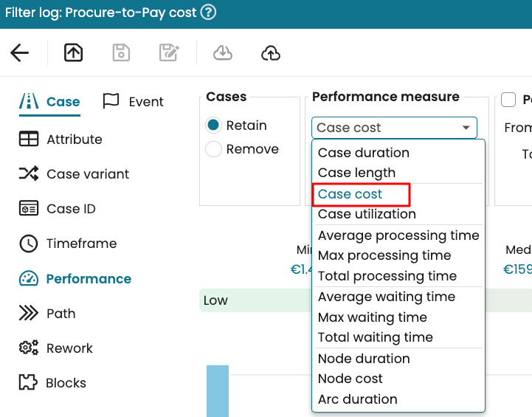Click the save floppy disk icon
This screenshot has height=417, width=532.
coord(121,52)
